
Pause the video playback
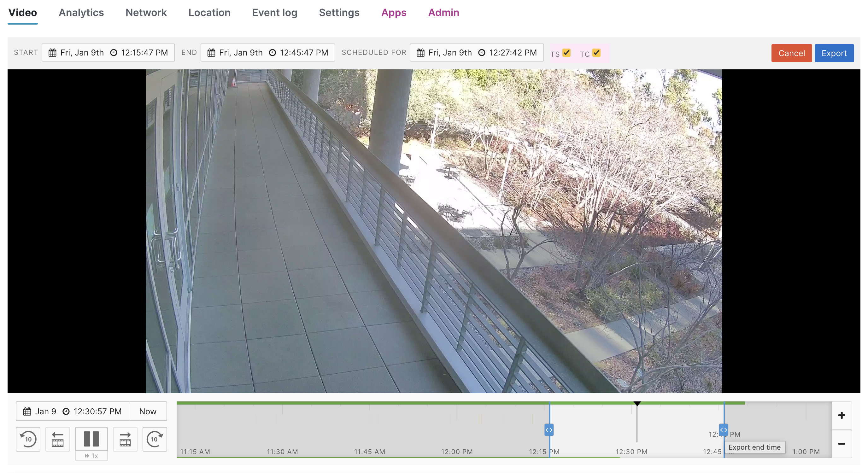[x=91, y=439]
